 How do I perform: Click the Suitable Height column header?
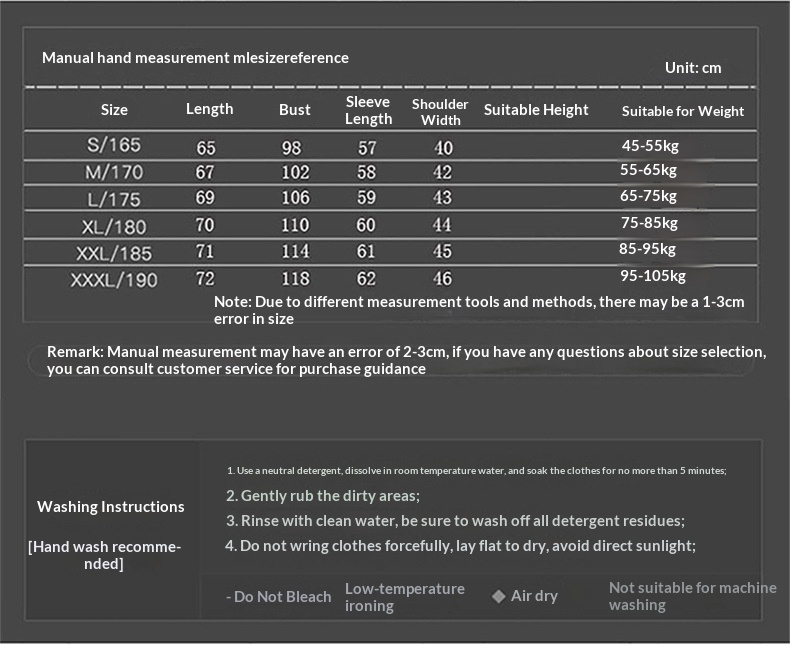[536, 110]
